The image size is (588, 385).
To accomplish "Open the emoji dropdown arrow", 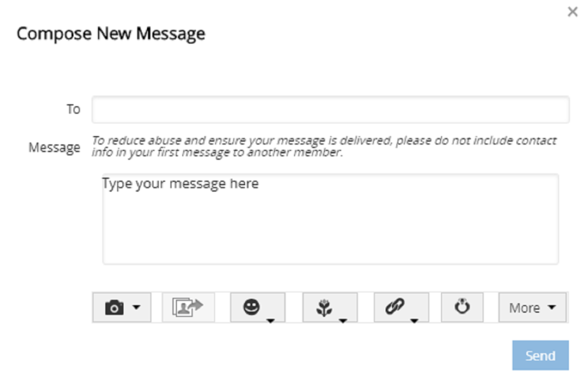I will 271,320.
